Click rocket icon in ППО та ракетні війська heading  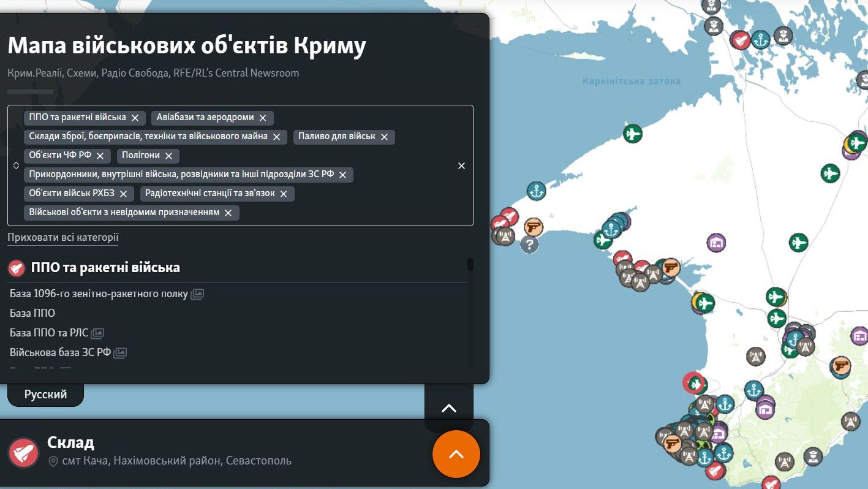click(17, 268)
